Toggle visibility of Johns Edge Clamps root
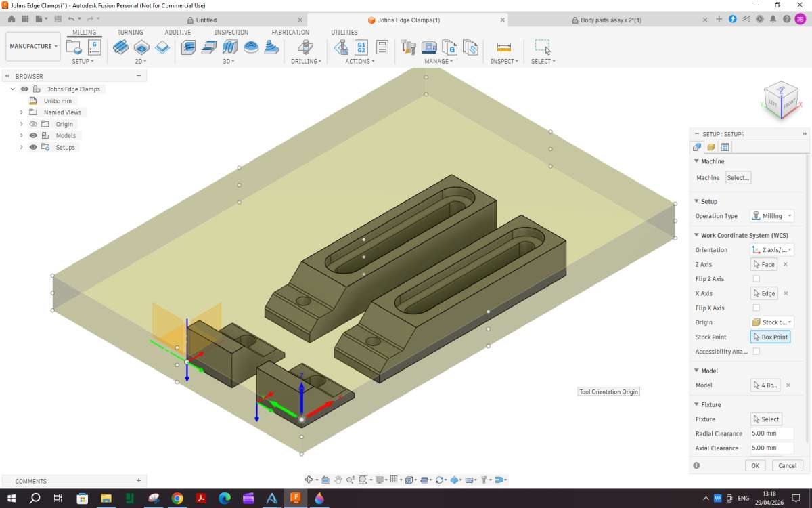 tap(24, 89)
